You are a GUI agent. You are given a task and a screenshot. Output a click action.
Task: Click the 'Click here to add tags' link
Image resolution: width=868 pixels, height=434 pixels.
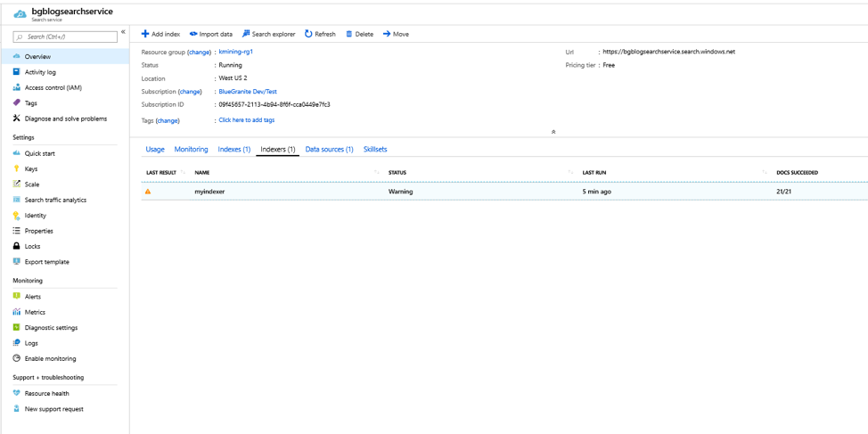(247, 119)
